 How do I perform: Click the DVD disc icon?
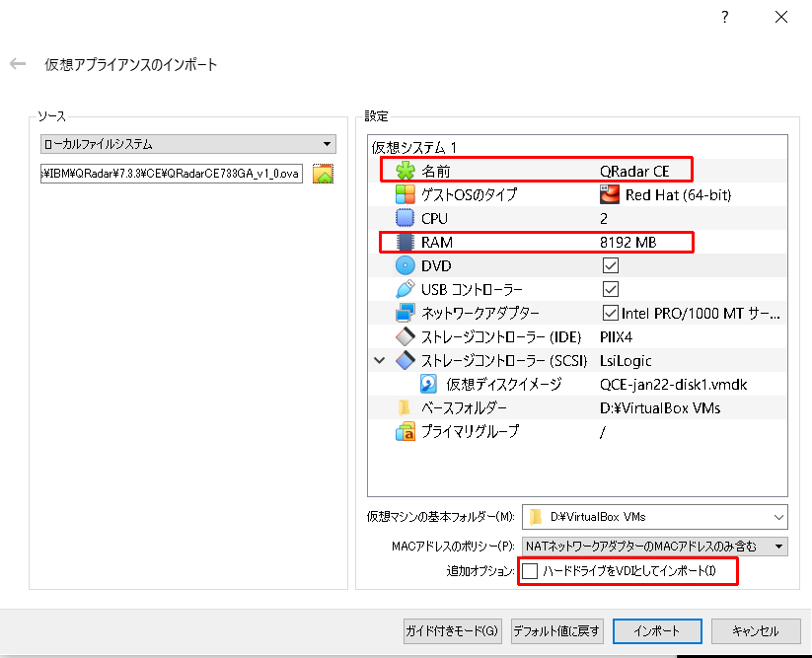[x=405, y=265]
